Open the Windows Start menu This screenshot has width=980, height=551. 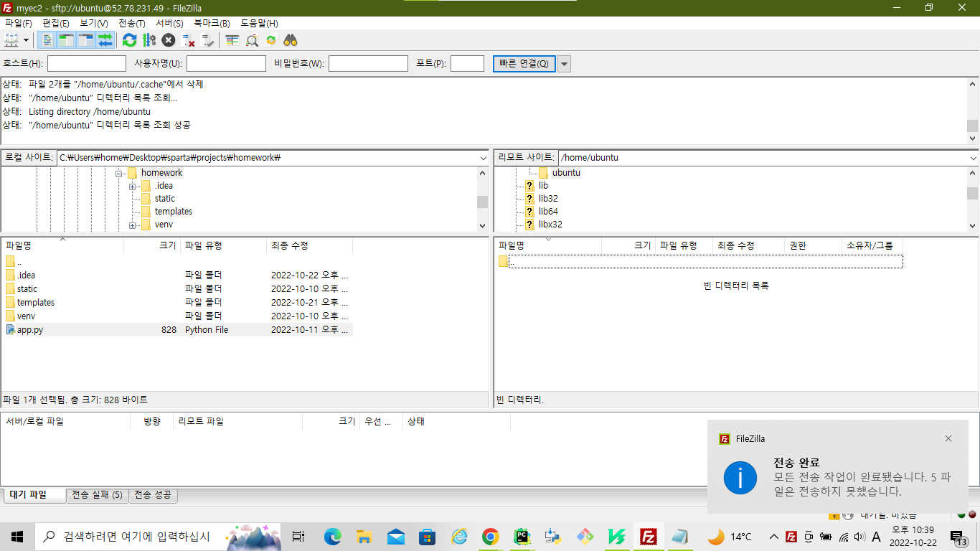pos(17,536)
